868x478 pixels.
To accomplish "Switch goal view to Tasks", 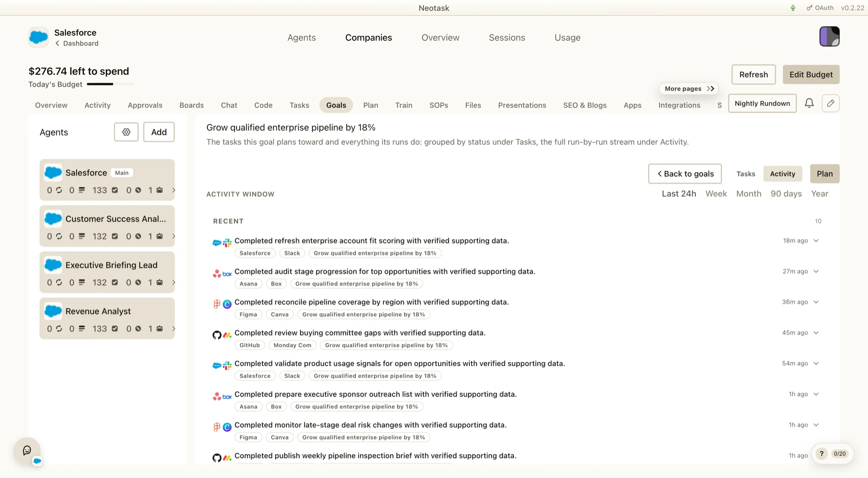I will pyautogui.click(x=745, y=173).
